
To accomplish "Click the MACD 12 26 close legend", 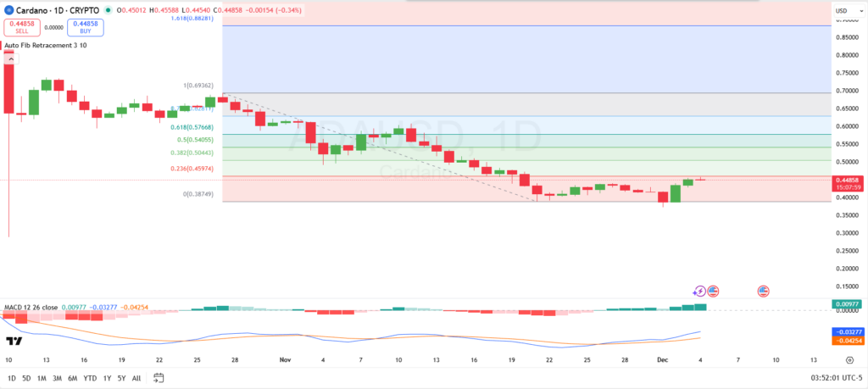I will coord(31,307).
